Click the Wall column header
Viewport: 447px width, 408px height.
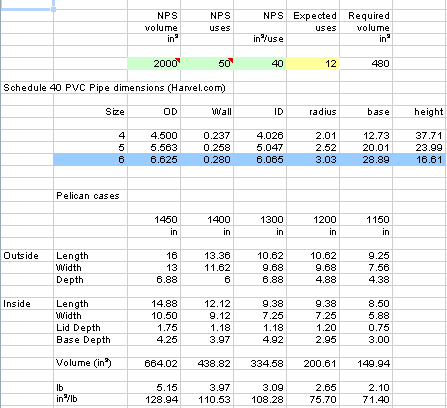222,112
